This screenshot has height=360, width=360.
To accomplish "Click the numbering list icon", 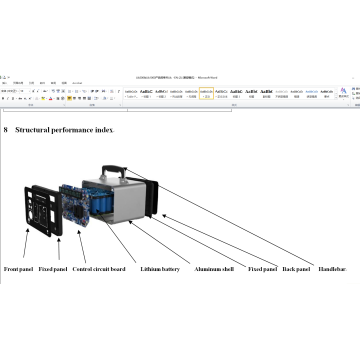I will (77, 91).
